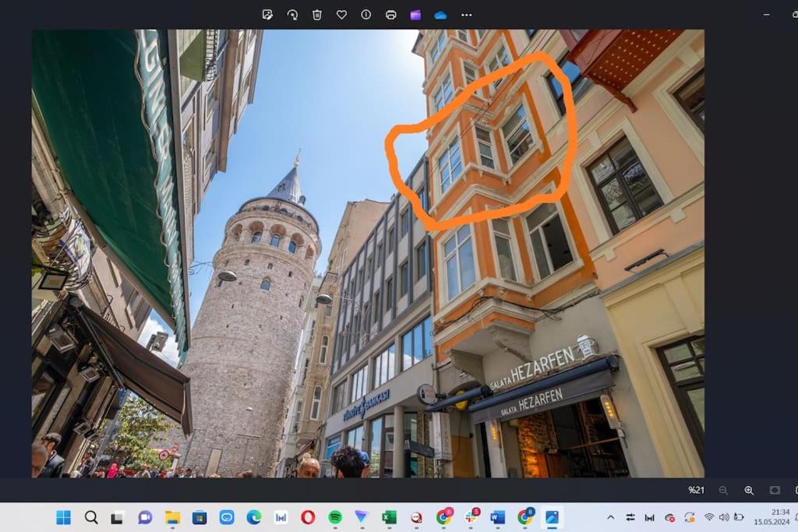Launch Excel from the taskbar
The width and height of the screenshot is (798, 532).
390,518
